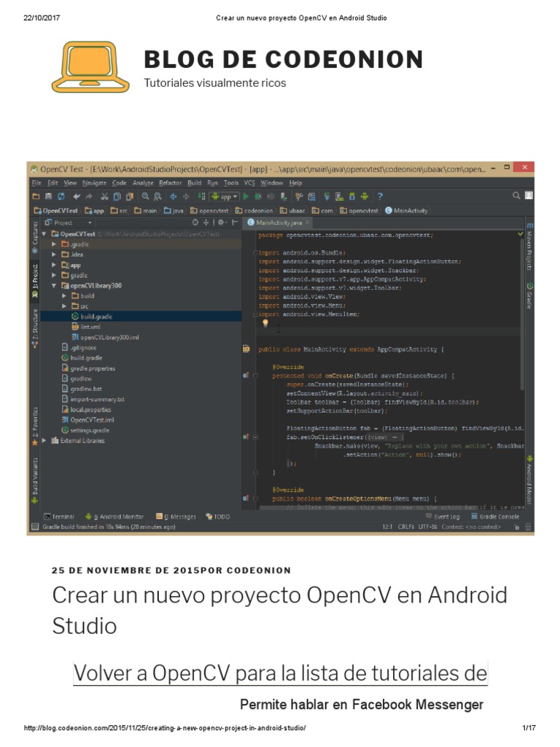
Task: Click the Undo arrow icon
Action: 76,196
